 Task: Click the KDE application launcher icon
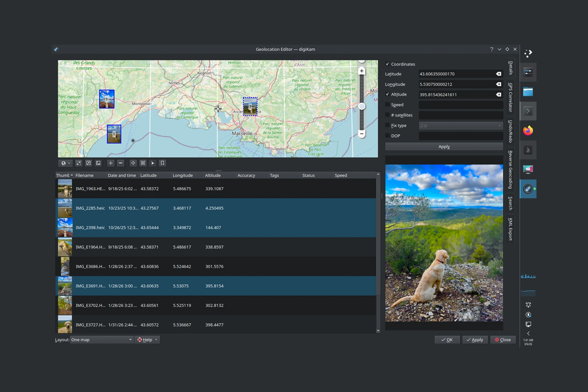528,53
